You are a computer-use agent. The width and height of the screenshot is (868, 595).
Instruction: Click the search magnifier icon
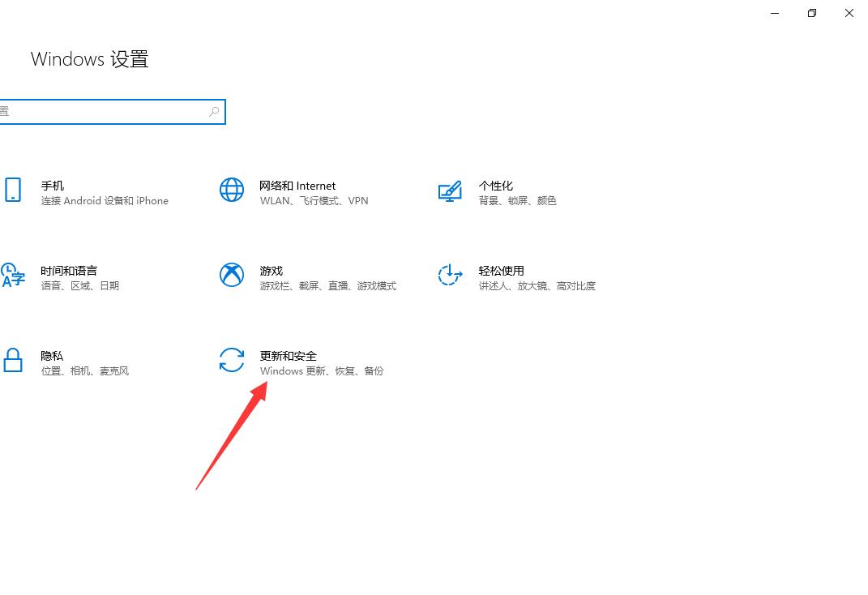click(214, 112)
